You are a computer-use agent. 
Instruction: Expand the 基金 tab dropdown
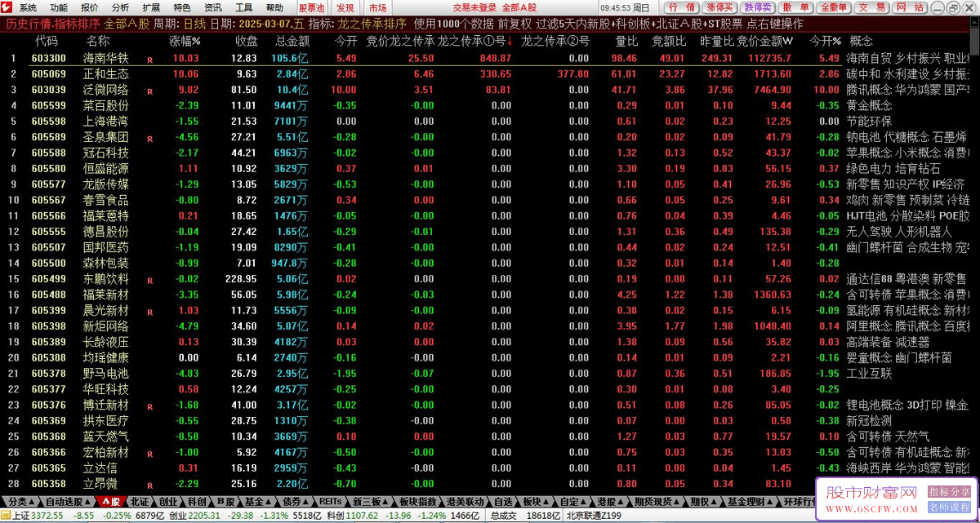click(260, 501)
